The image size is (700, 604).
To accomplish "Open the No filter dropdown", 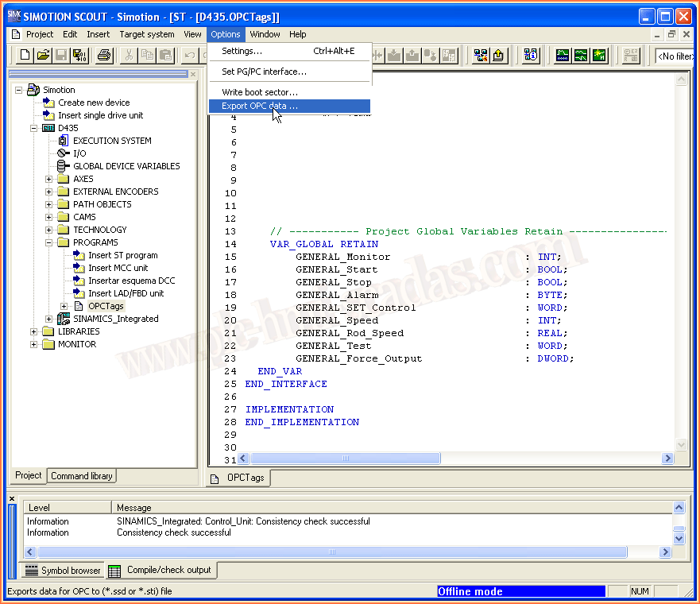I will click(x=675, y=56).
